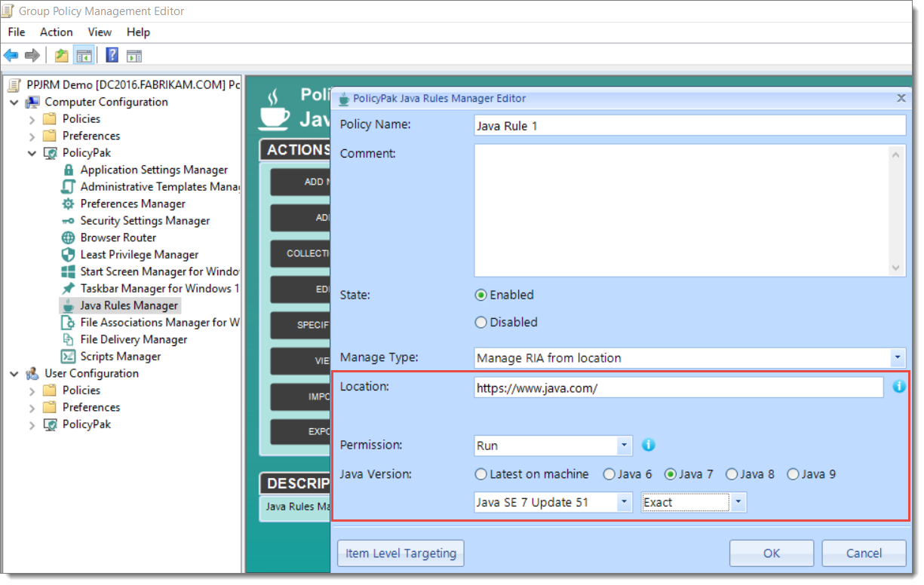Choose the Java 9 radio button
This screenshot has height=585, width=924.
(793, 474)
